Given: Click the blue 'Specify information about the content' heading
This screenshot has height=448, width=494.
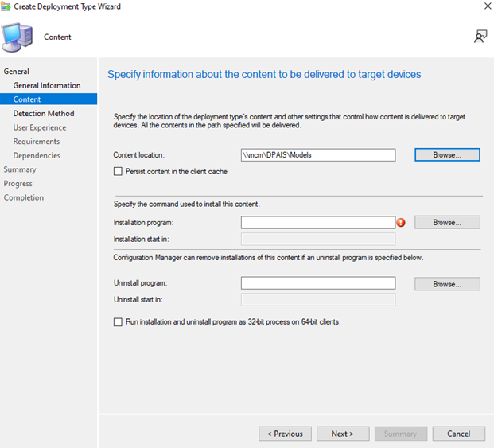Looking at the screenshot, I should (x=264, y=74).
